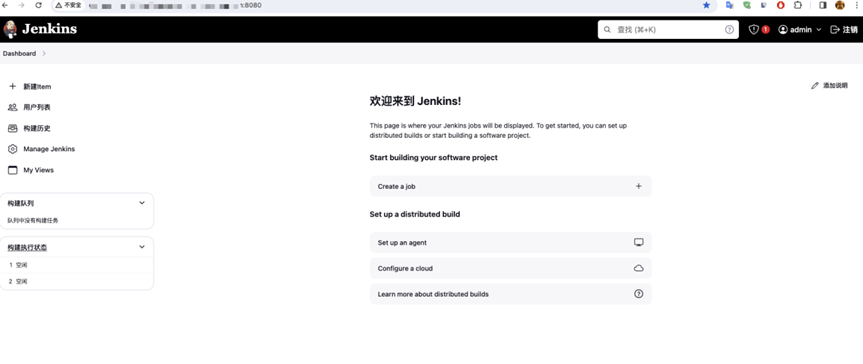Image resolution: width=863 pixels, height=364 pixels.
Task: Open Set up an agent
Action: (x=511, y=242)
